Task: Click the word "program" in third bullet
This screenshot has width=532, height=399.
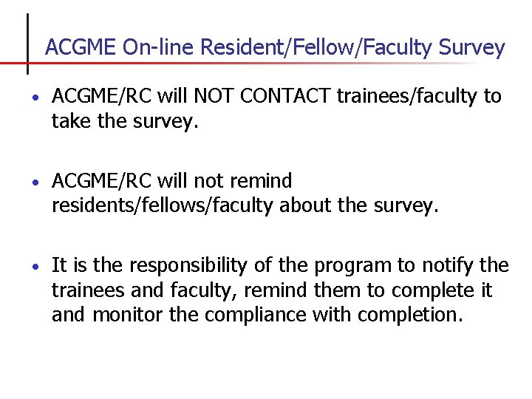Action: tap(353, 265)
